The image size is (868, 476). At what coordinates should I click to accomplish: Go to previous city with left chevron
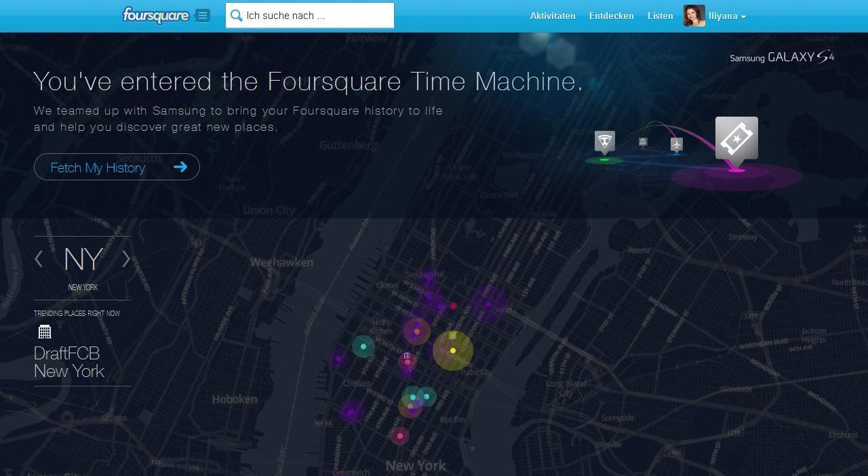coord(39,259)
